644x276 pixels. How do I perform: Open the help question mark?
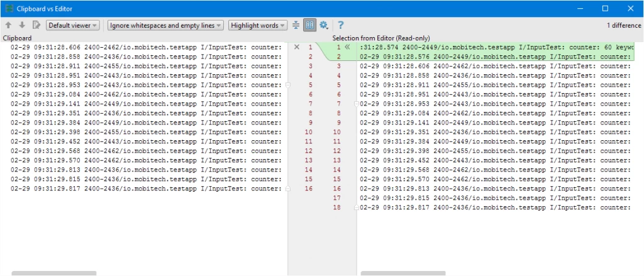pos(340,26)
